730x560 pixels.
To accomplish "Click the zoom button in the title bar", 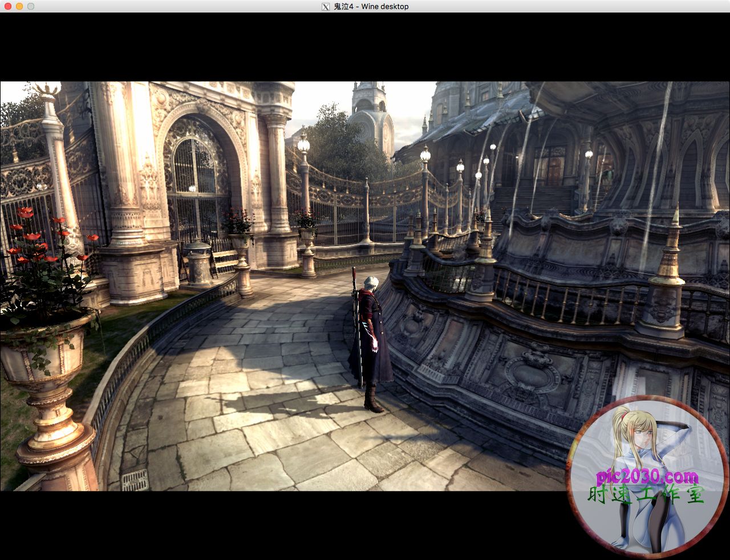I will click(x=31, y=6).
